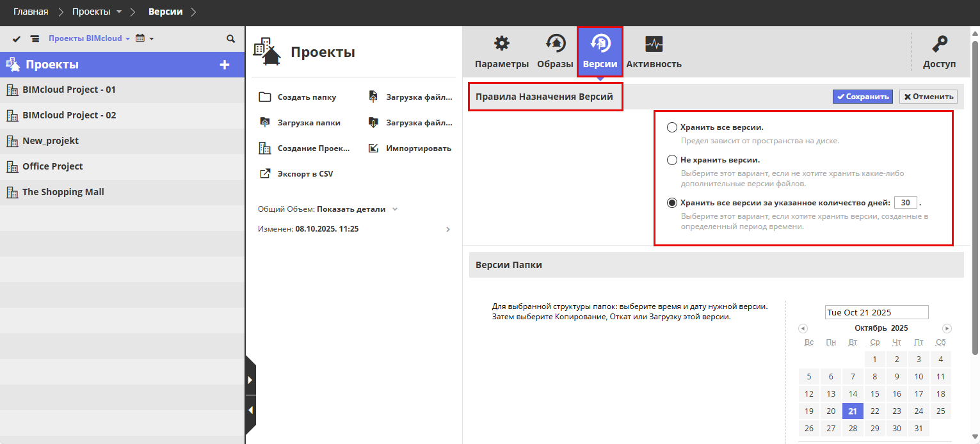Open the Версии tab
The width and height of the screenshot is (980, 444).
click(x=600, y=52)
